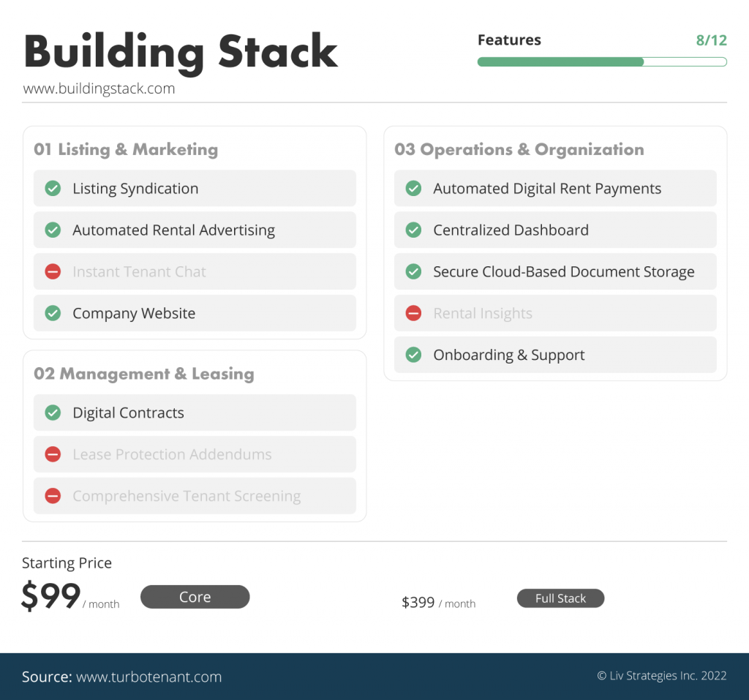Click the Secure Cloud-Based Document Storage row
749x700 pixels.
point(555,271)
